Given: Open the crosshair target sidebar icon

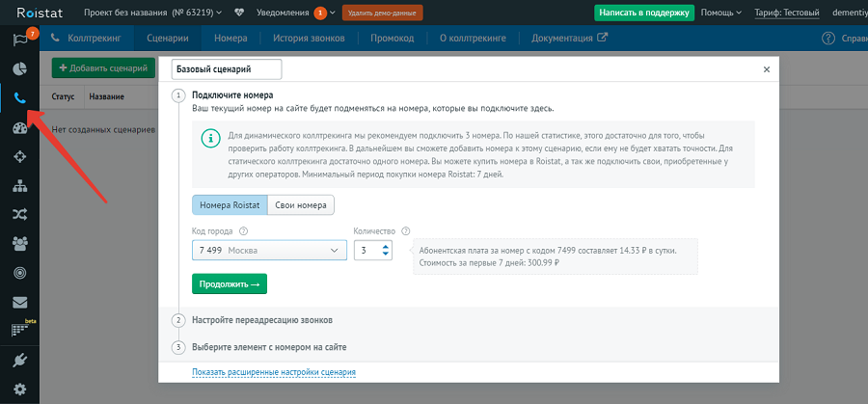Looking at the screenshot, I should [20, 157].
